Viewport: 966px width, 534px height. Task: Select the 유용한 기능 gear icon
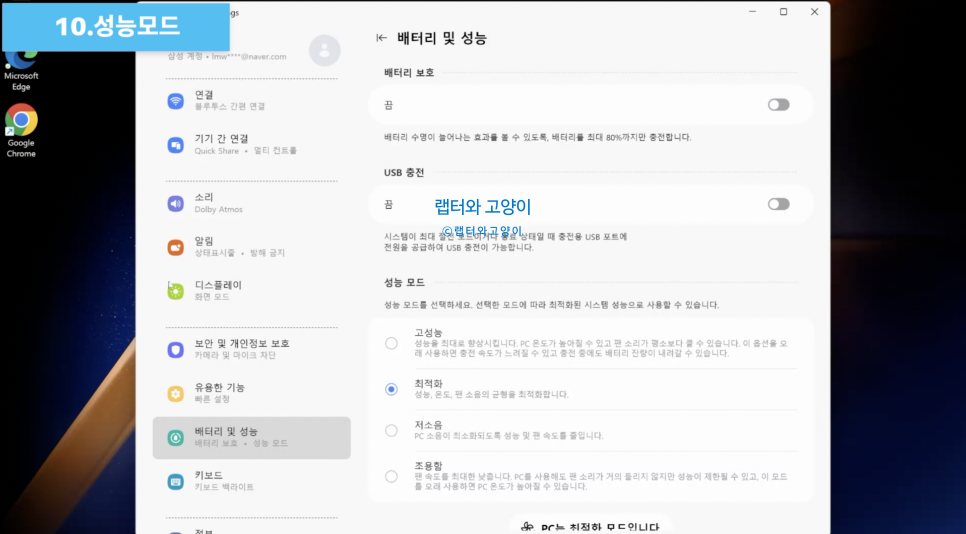176,394
